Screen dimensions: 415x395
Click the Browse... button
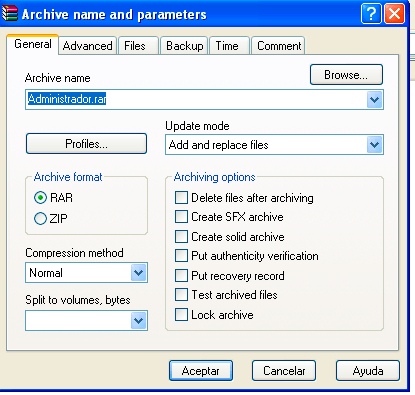[x=346, y=75]
